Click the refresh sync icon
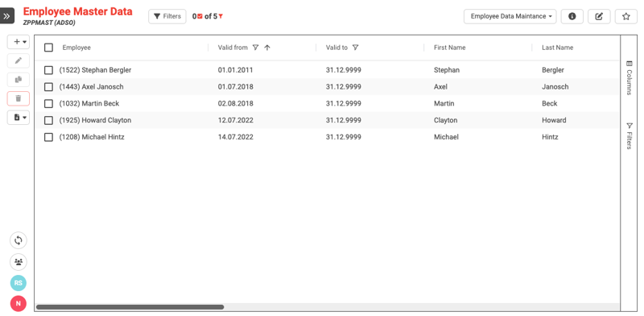644x316 pixels. [x=18, y=241]
